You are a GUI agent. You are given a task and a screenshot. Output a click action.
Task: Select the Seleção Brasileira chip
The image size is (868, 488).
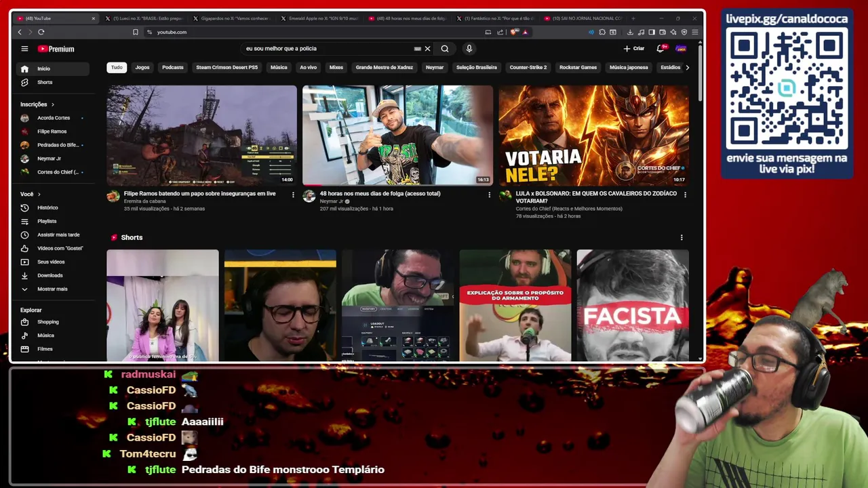click(x=477, y=67)
